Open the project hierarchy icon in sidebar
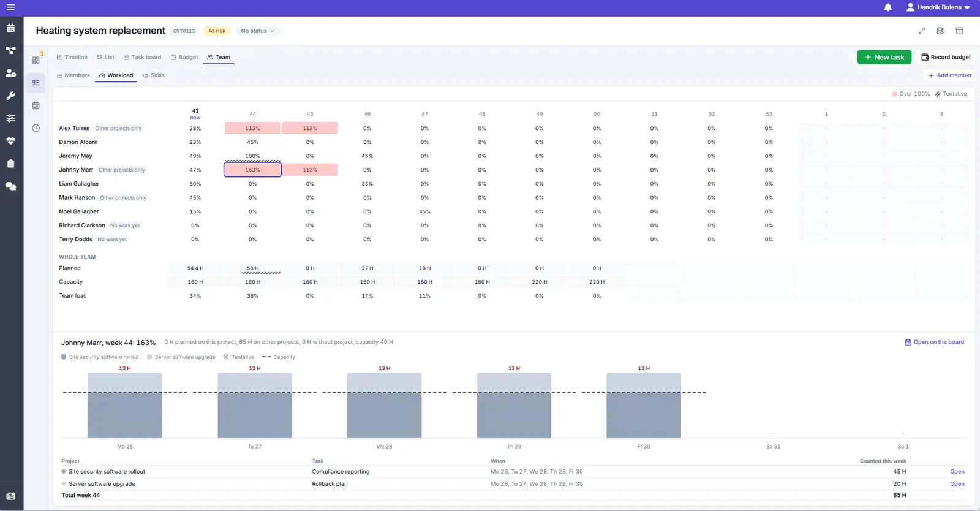980x511 pixels. point(10,50)
